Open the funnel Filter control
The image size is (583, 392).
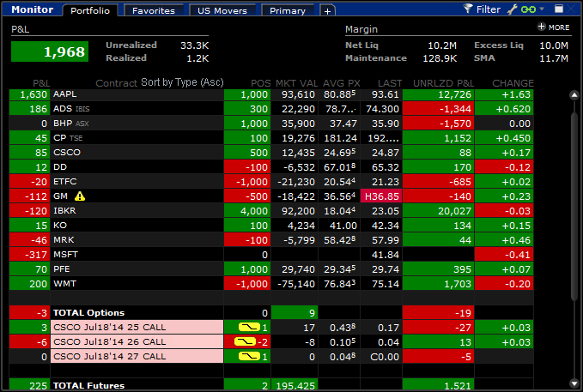tap(482, 9)
